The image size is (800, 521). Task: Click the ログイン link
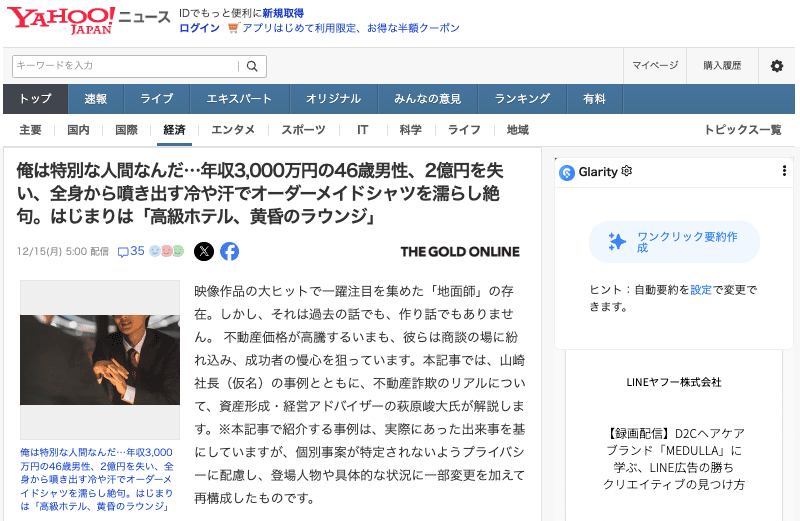(199, 28)
